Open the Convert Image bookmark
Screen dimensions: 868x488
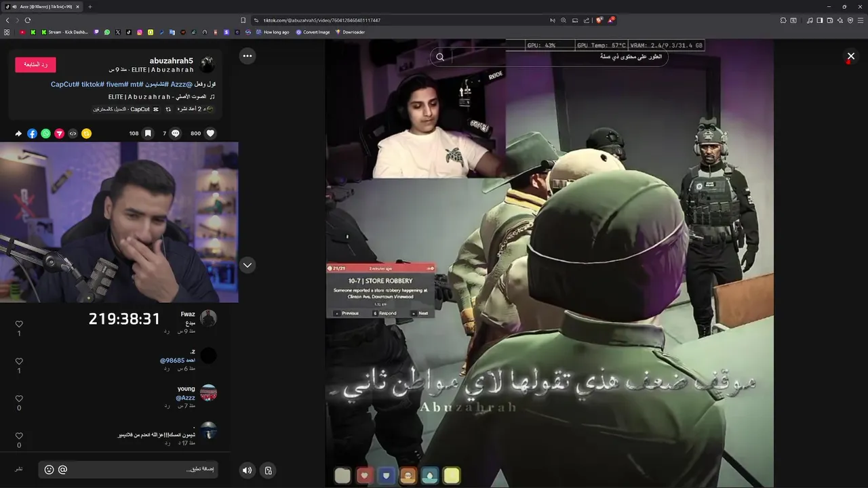pos(313,32)
